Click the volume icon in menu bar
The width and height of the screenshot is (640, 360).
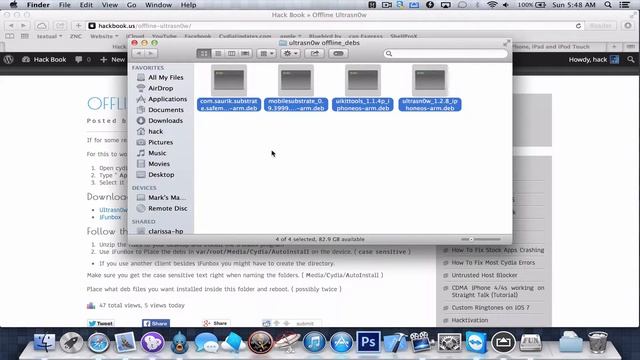506,5
